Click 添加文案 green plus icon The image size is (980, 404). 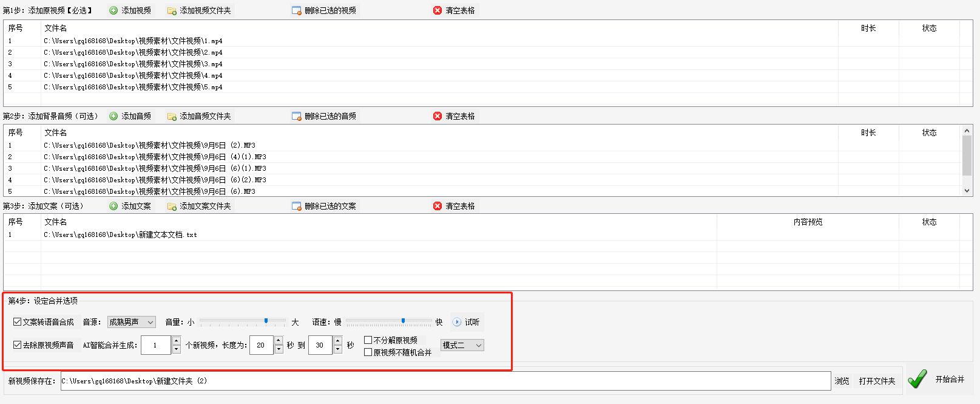(113, 206)
